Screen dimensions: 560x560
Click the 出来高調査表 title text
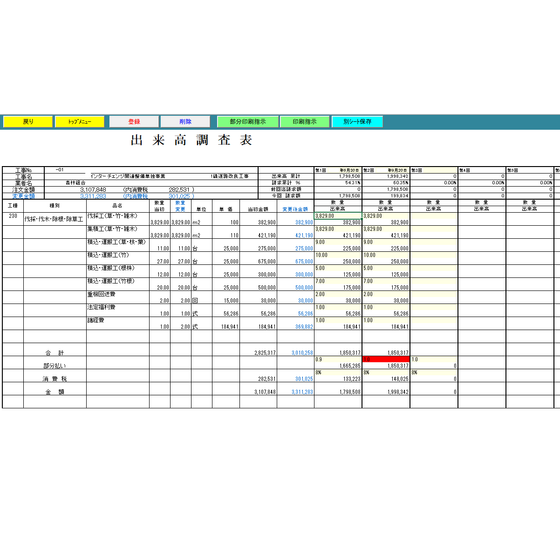191,140
